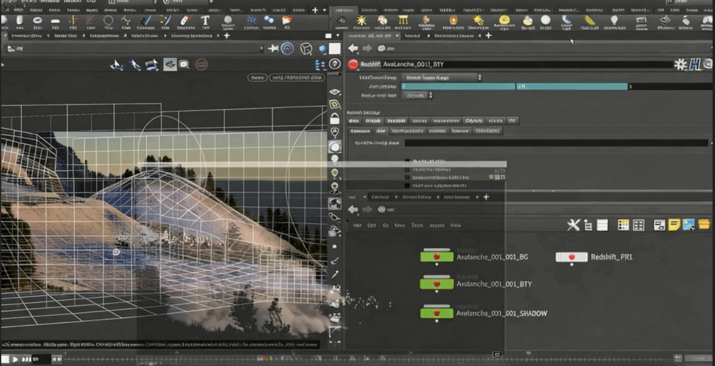Select node Avalanche_001_001_BTY
The width and height of the screenshot is (715, 366).
click(436, 284)
